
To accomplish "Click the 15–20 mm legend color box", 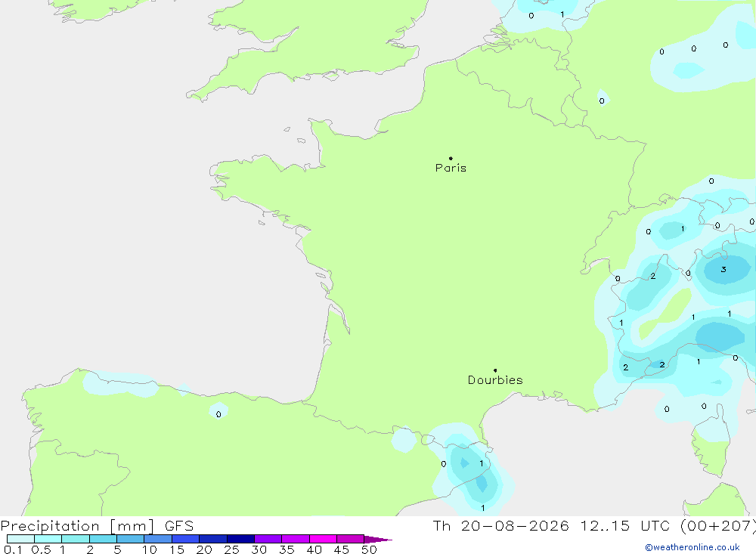I will pyautogui.click(x=186, y=539).
